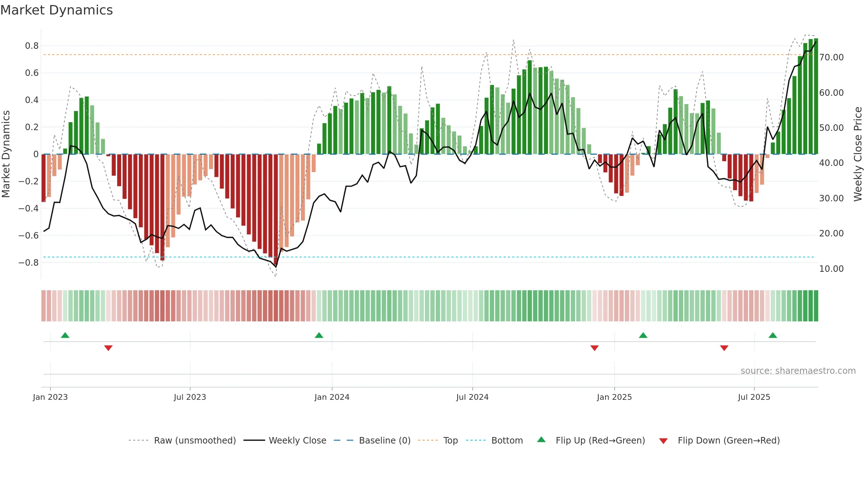Click the Jan 2023 x-axis label
Viewport: 868px width, 488px height.
coord(50,397)
